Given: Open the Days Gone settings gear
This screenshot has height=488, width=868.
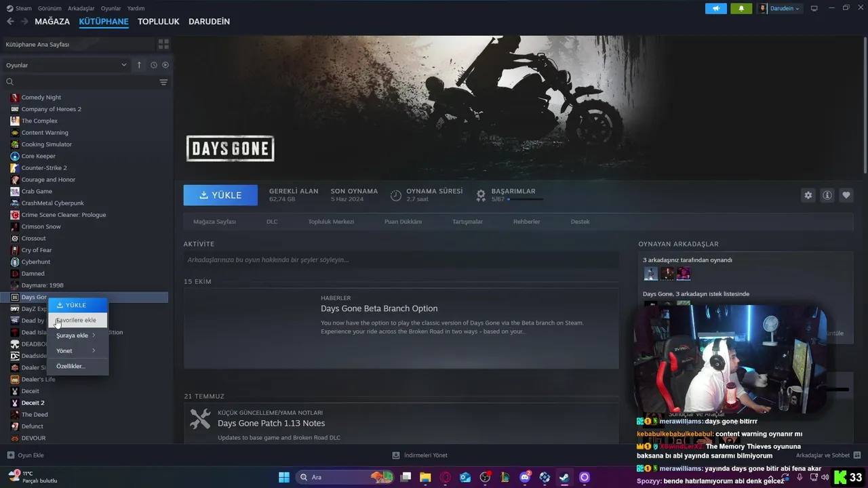Looking at the screenshot, I should [x=808, y=195].
